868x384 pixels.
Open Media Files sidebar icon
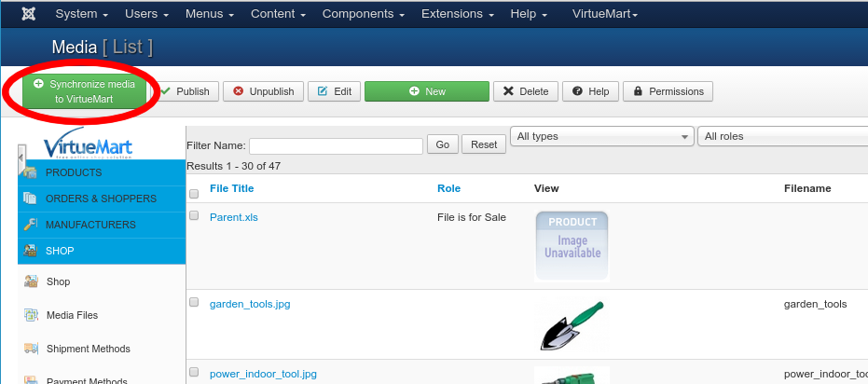(x=30, y=315)
